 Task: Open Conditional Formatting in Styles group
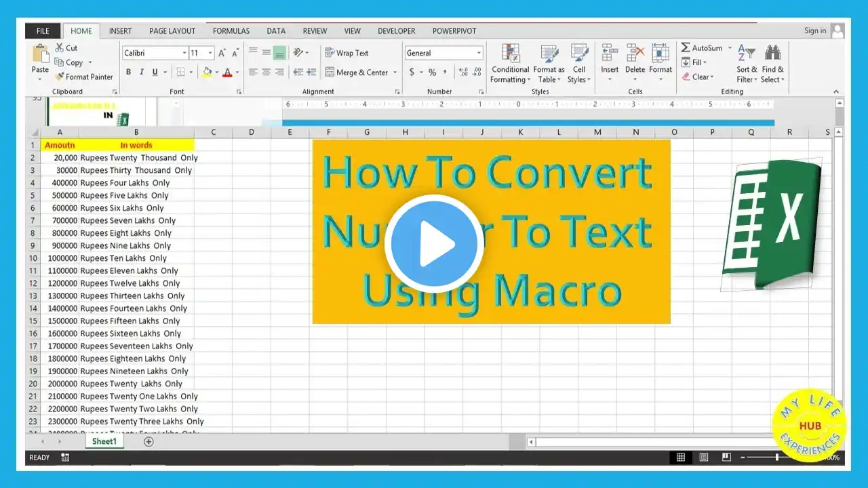click(x=510, y=64)
